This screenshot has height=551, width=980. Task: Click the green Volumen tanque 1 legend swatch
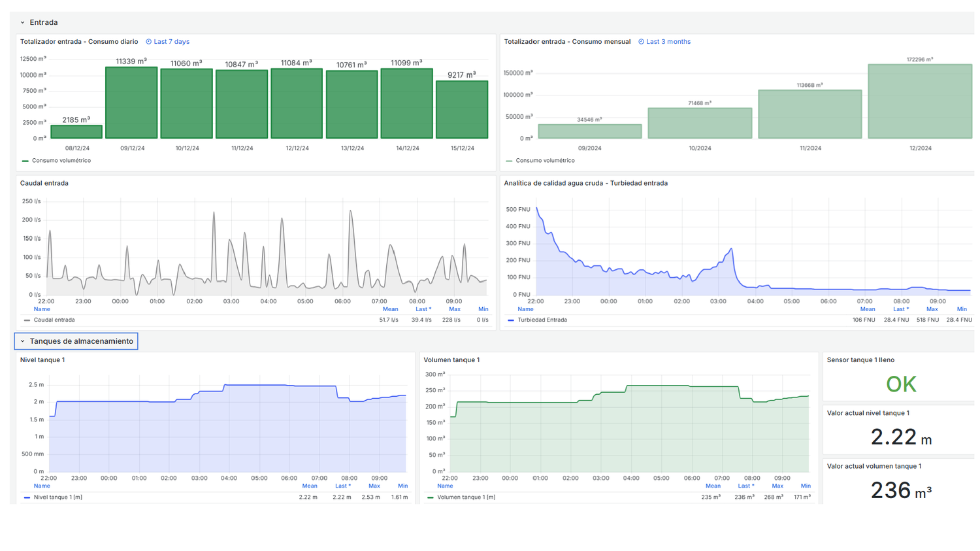click(x=431, y=497)
